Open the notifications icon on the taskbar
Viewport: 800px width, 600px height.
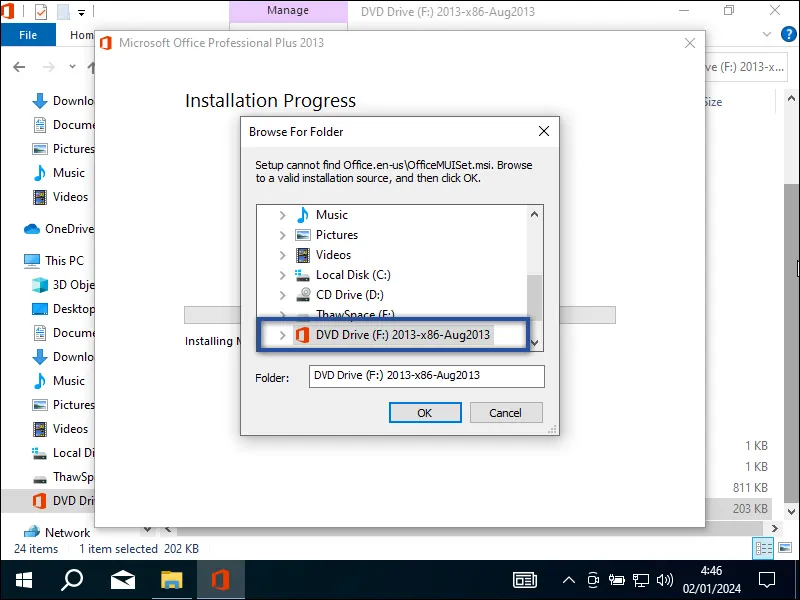766,579
